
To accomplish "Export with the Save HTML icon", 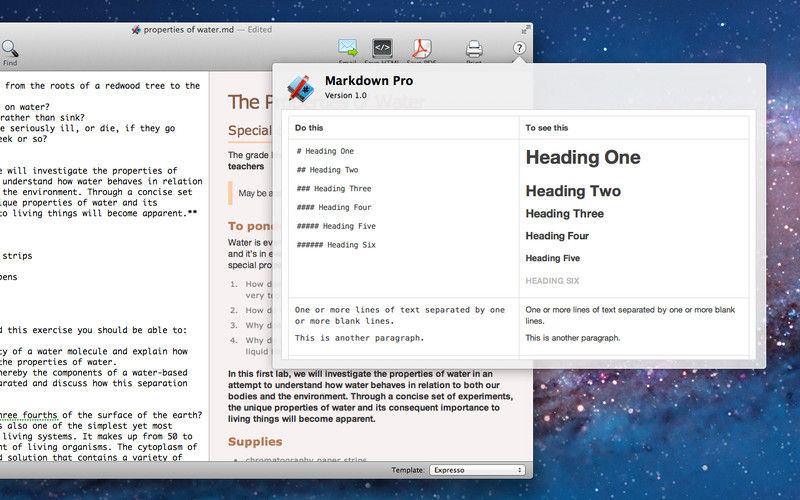I will tap(382, 48).
